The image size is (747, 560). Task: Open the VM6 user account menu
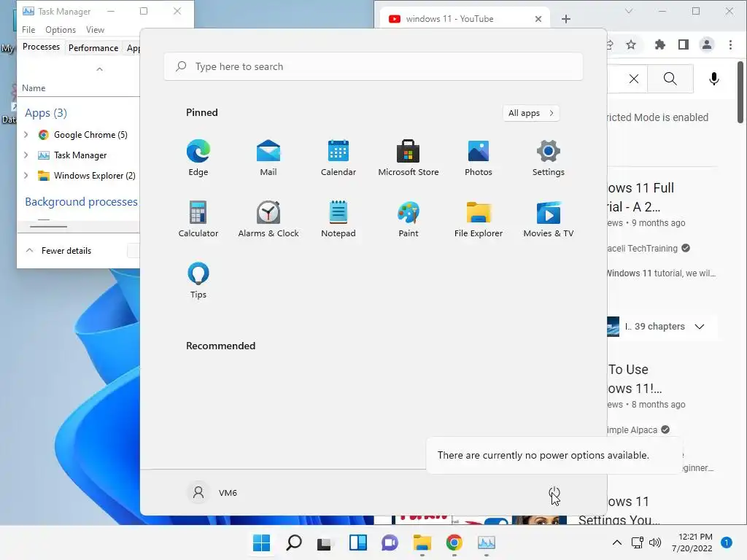coord(213,492)
